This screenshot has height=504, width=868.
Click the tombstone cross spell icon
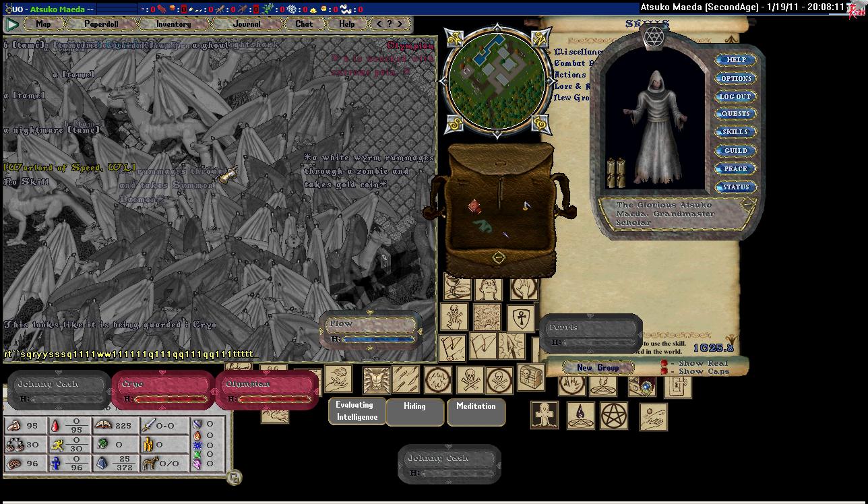click(x=545, y=415)
